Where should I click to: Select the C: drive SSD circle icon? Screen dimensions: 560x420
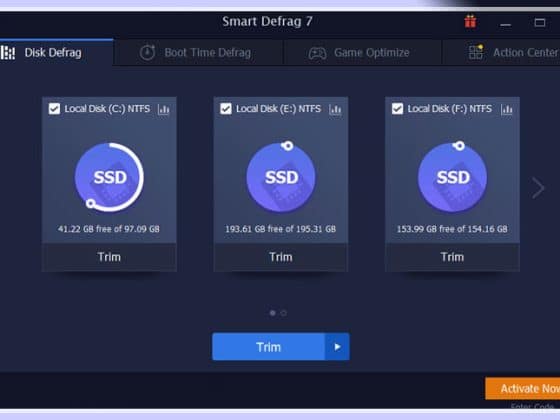coord(109,177)
